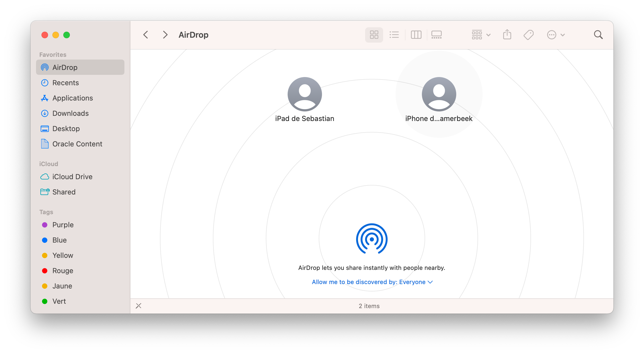Open the Shared section under iCloud
644x354 pixels.
(64, 192)
